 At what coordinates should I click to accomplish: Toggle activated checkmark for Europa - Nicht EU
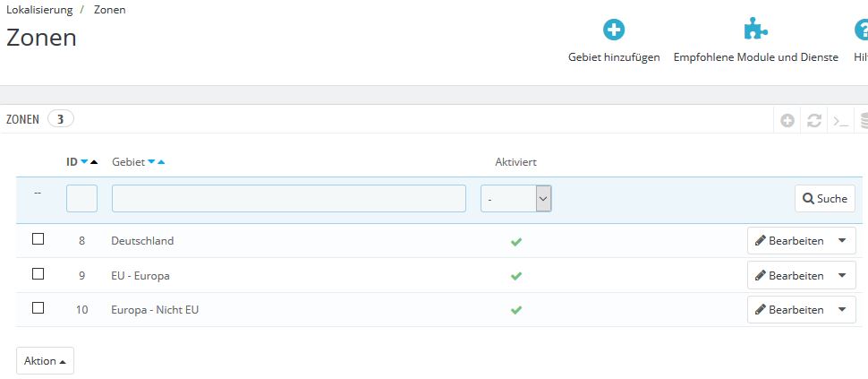click(516, 310)
